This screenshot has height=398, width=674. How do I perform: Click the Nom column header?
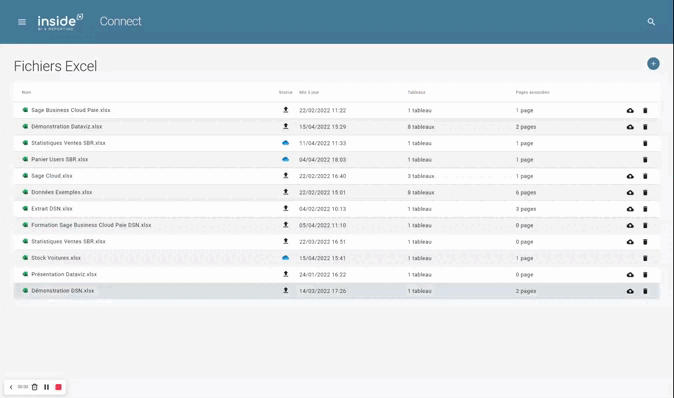click(26, 92)
